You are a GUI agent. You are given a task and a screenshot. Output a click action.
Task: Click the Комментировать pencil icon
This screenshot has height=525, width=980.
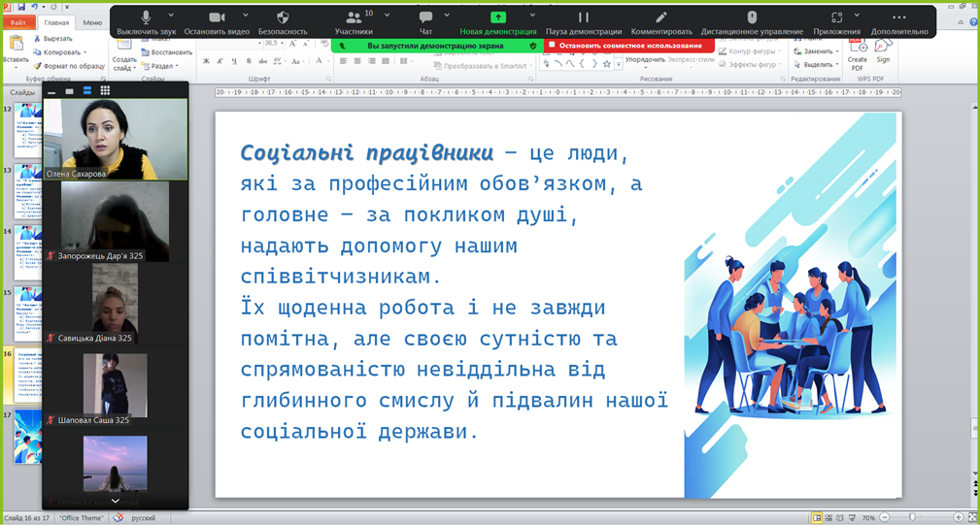point(661,18)
